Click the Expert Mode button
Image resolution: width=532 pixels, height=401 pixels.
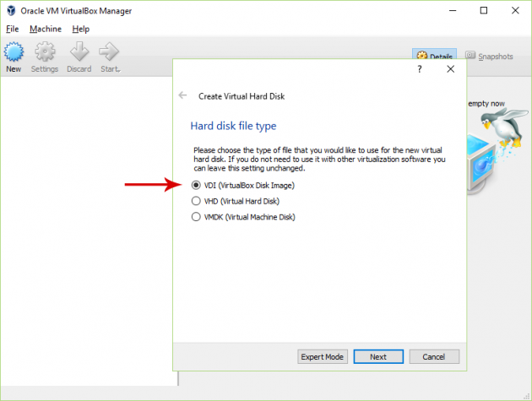pyautogui.click(x=323, y=356)
